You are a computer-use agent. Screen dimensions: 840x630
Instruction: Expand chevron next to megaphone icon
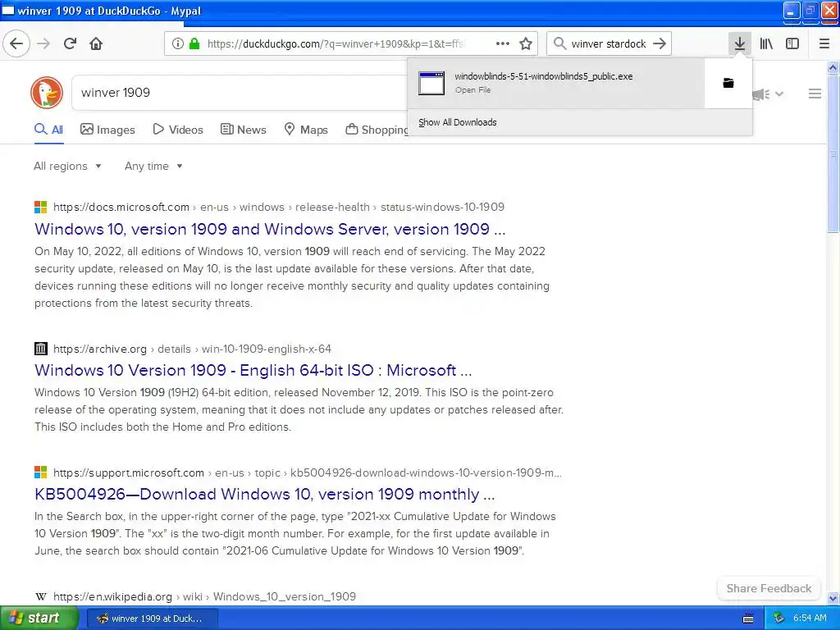[x=779, y=94]
